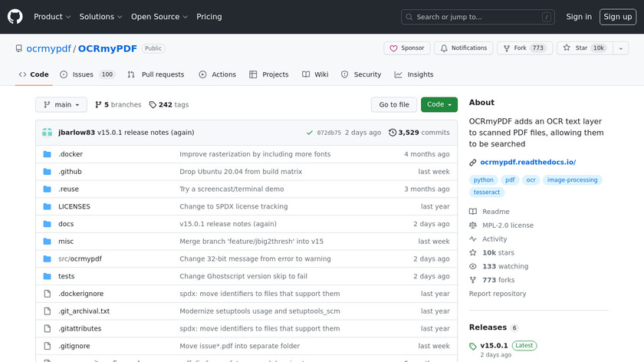Click the .docker folder icon
The height and width of the screenshot is (362, 644).
pos(47,154)
